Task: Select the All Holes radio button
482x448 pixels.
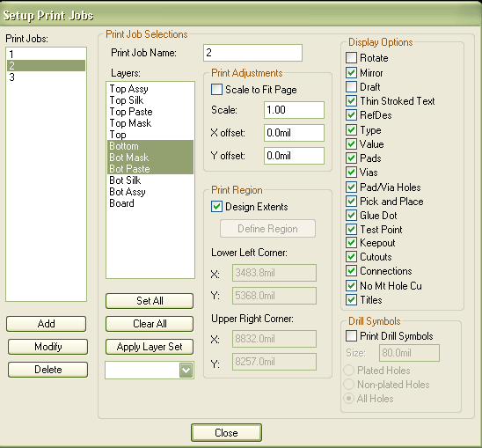Action: pos(348,399)
